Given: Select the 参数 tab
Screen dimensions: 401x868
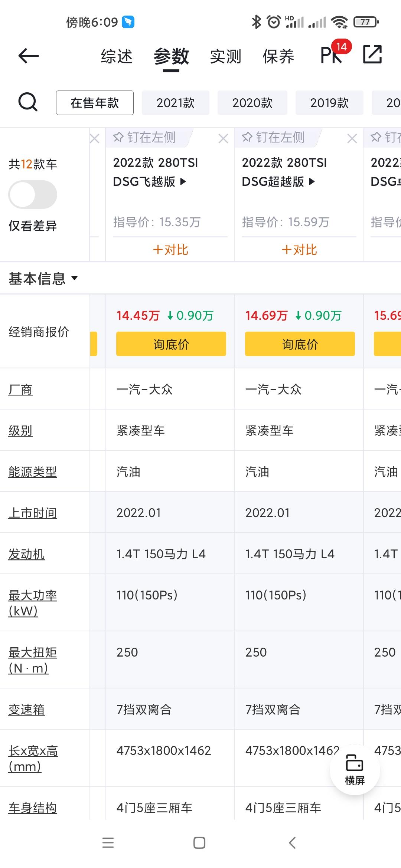Looking at the screenshot, I should pos(171,57).
